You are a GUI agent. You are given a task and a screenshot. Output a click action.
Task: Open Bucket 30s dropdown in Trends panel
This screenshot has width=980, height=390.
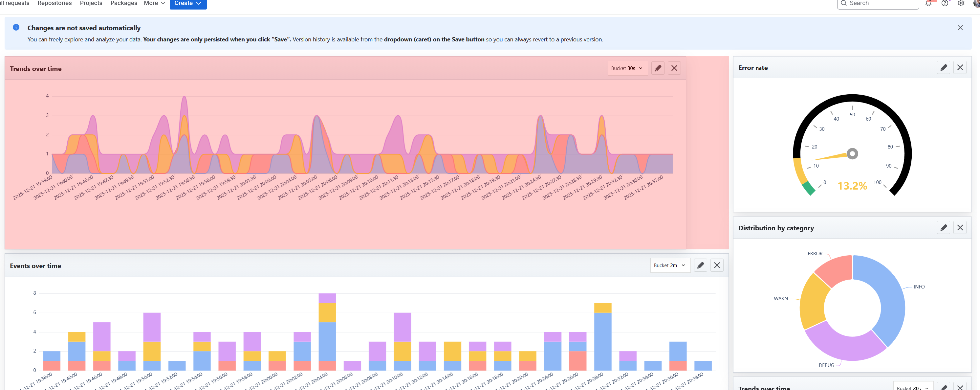click(627, 68)
